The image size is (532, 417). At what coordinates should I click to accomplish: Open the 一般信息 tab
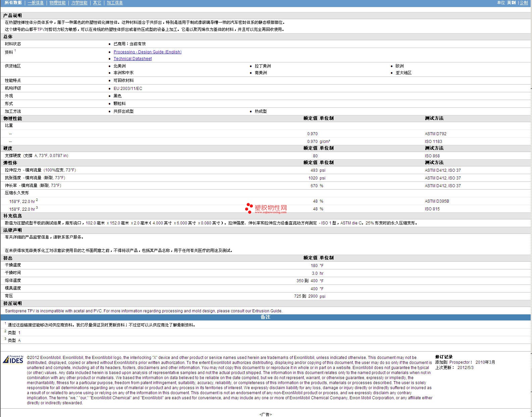click(x=36, y=3)
